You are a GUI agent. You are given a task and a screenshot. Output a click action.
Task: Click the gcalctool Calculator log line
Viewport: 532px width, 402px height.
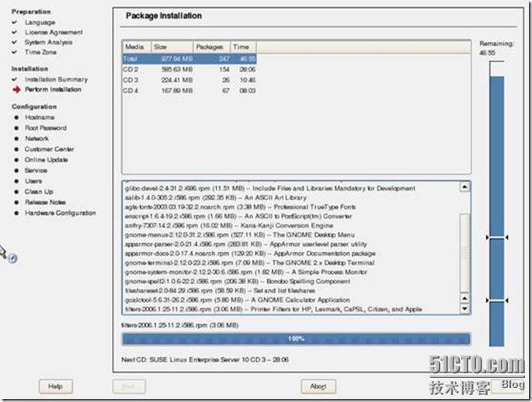click(238, 300)
